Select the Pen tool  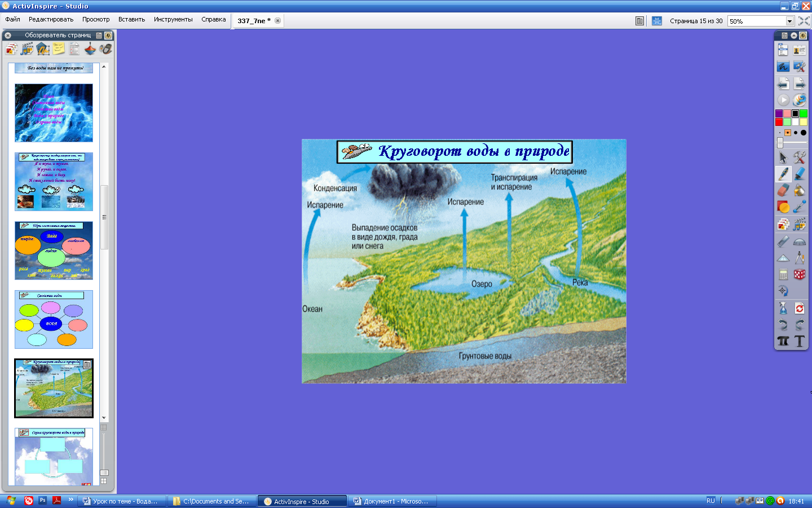click(x=783, y=174)
